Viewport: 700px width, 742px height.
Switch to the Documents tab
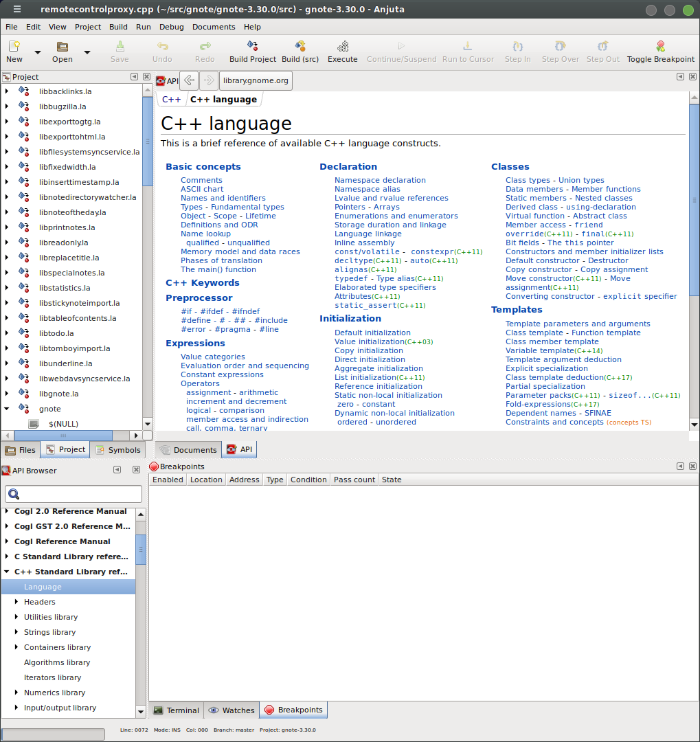coord(188,450)
